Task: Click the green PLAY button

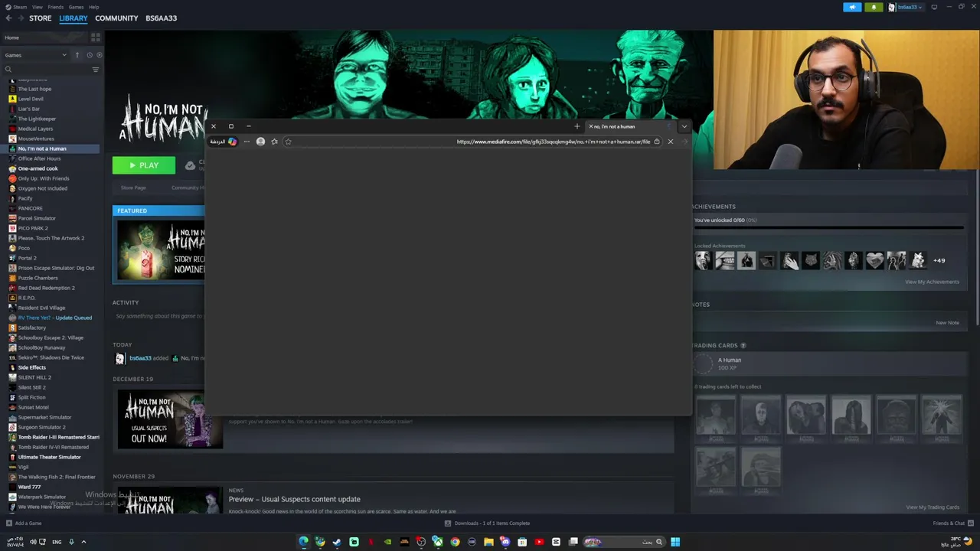Action: (x=144, y=165)
